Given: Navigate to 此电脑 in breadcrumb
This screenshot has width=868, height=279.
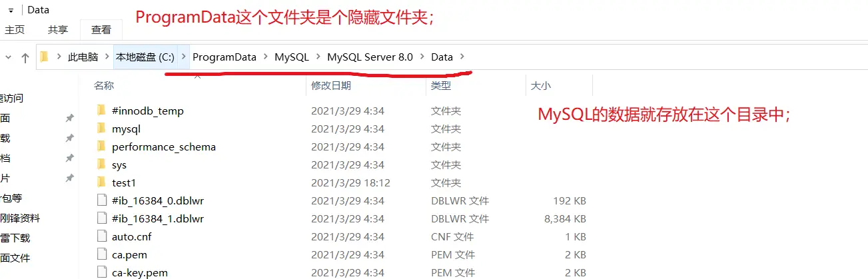Looking at the screenshot, I should 83,57.
